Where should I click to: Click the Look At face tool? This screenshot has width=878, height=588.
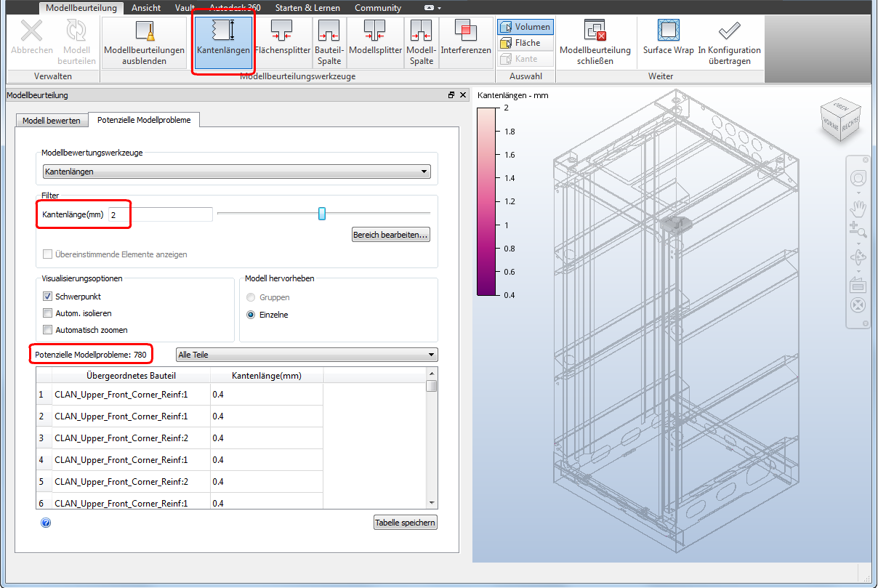858,286
